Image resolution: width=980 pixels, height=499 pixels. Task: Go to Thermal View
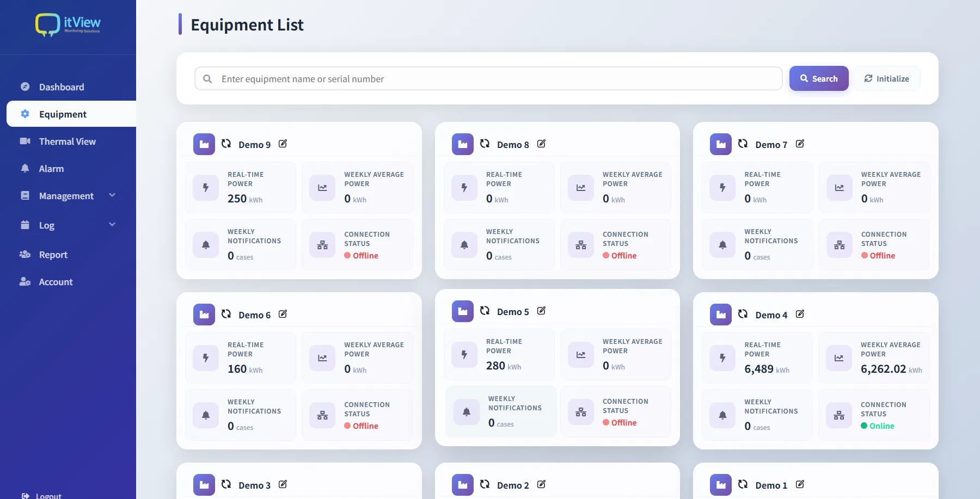click(68, 141)
